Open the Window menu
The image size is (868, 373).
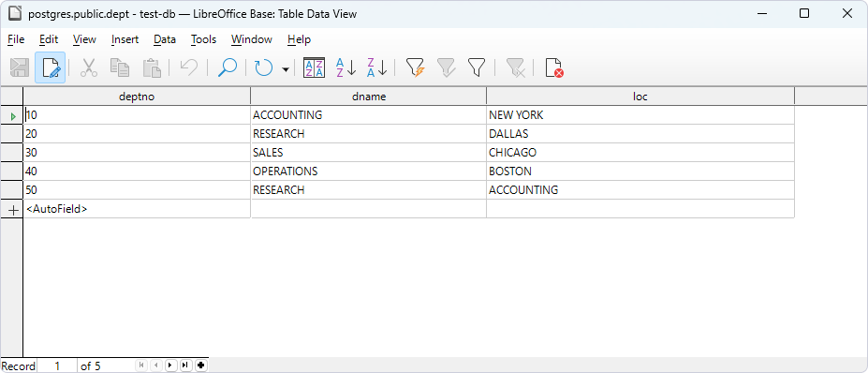click(x=251, y=39)
